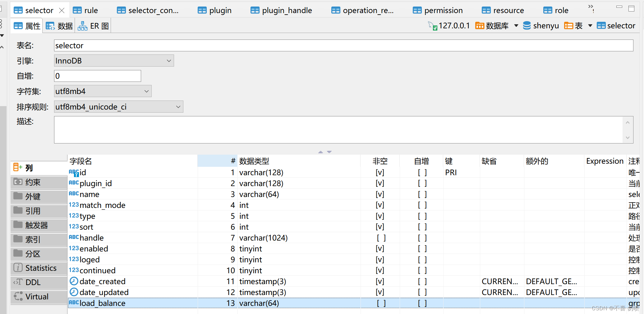Screen dimensions: 644x314
Task: Show the hidden editor tabs list
Action: (591, 8)
